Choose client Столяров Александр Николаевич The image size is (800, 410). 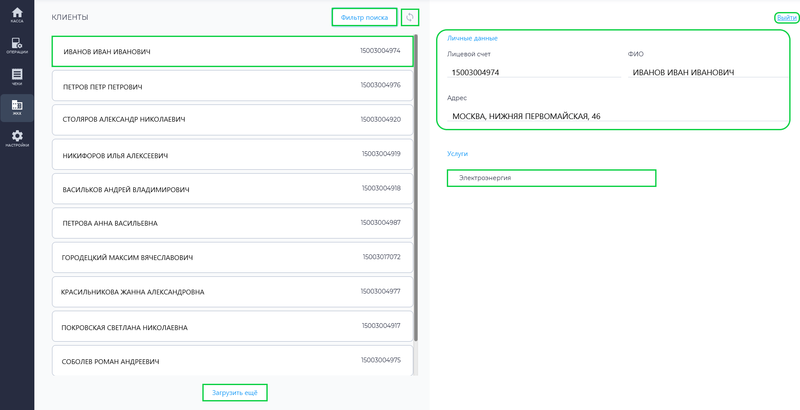click(x=231, y=119)
